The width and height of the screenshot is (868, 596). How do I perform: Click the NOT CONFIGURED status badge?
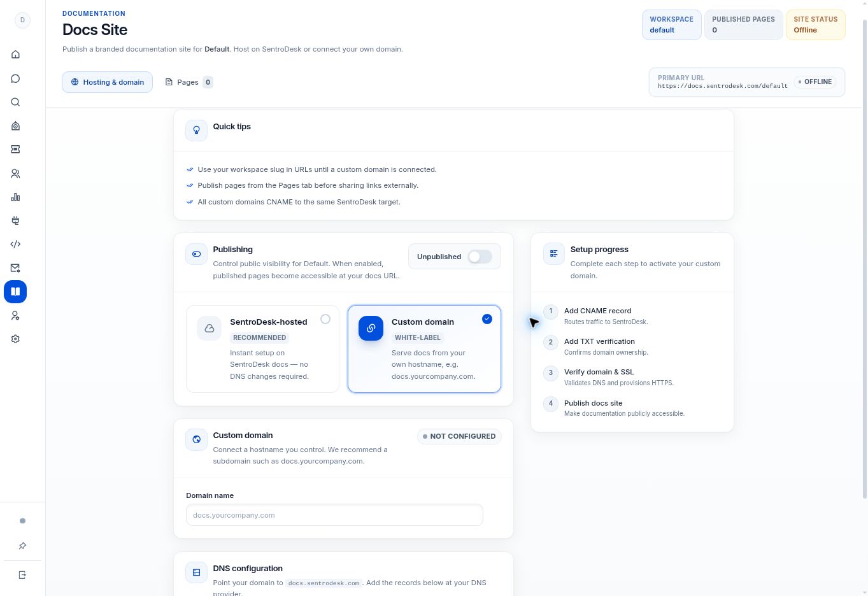click(459, 436)
